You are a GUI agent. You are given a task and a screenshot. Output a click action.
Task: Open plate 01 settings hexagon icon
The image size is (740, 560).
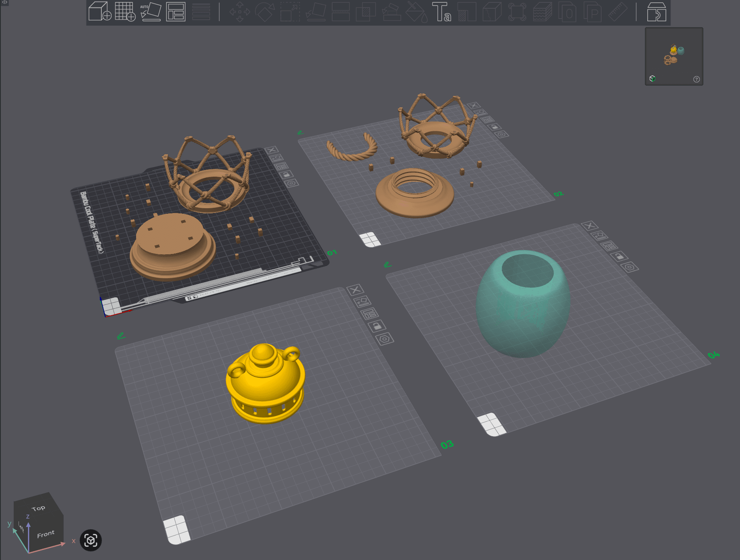292,183
